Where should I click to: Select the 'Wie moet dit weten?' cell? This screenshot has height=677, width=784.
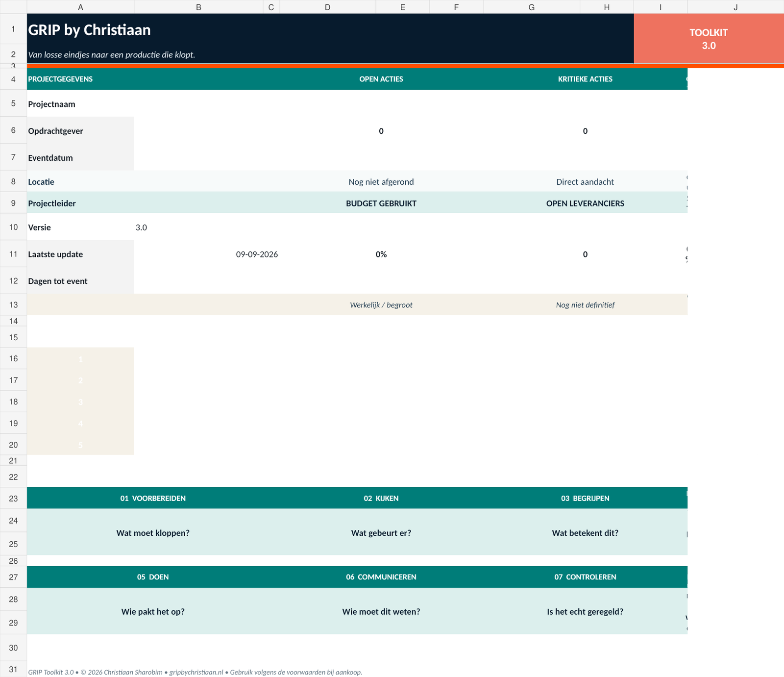(381, 611)
